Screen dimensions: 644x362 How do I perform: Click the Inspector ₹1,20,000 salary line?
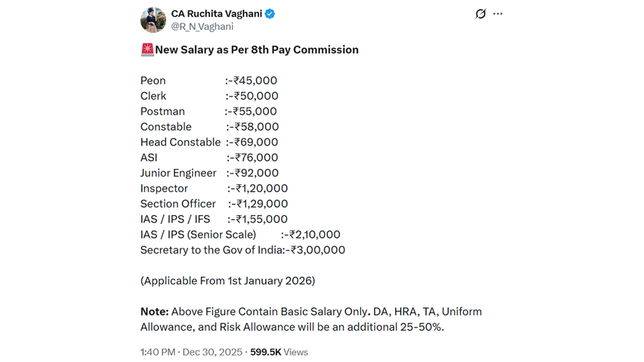pyautogui.click(x=214, y=189)
